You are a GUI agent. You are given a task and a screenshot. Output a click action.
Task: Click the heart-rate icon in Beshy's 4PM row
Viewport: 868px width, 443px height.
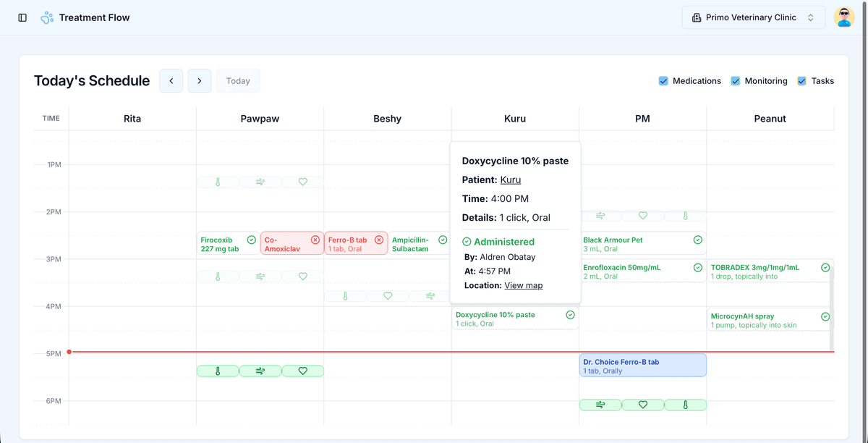tap(388, 295)
